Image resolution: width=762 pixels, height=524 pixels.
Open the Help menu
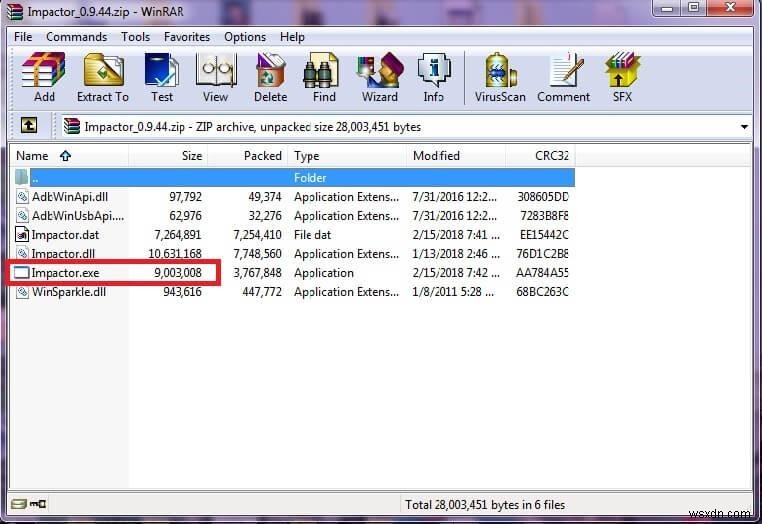tap(292, 37)
